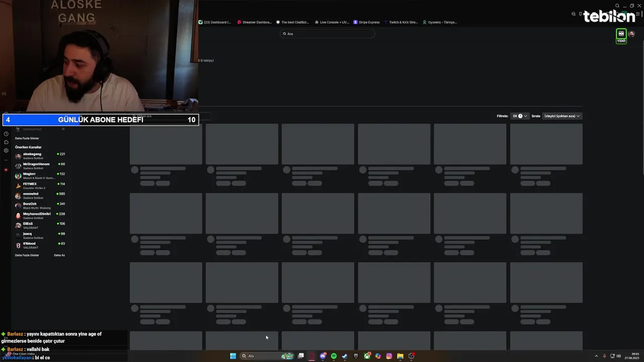The height and width of the screenshot is (362, 644).
Task: Open the profile avatar at top right
Action: click(631, 34)
